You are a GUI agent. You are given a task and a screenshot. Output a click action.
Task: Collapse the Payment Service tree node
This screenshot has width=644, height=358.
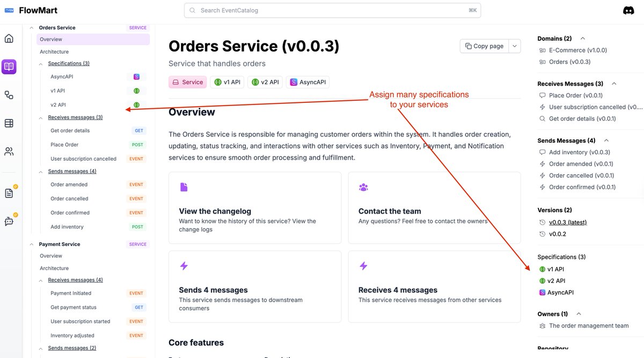32,244
